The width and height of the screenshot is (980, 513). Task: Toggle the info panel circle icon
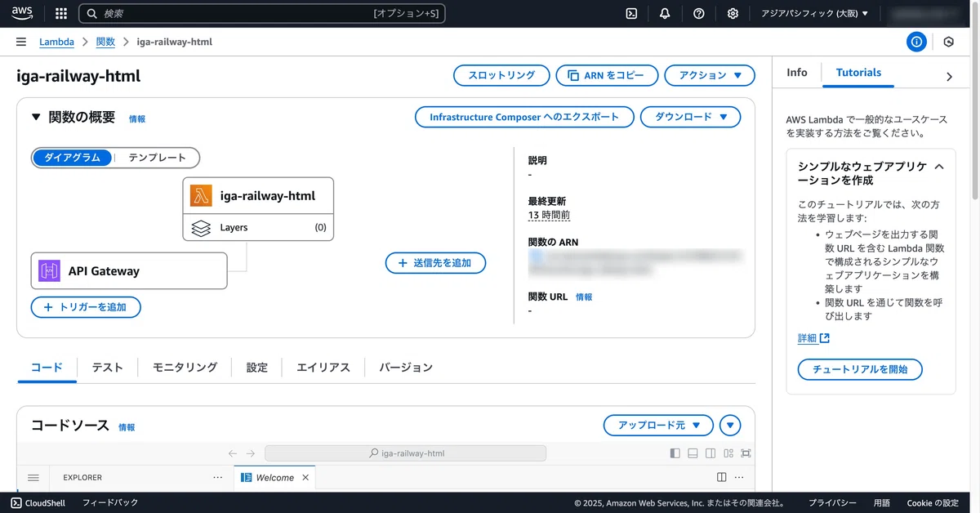tap(916, 42)
